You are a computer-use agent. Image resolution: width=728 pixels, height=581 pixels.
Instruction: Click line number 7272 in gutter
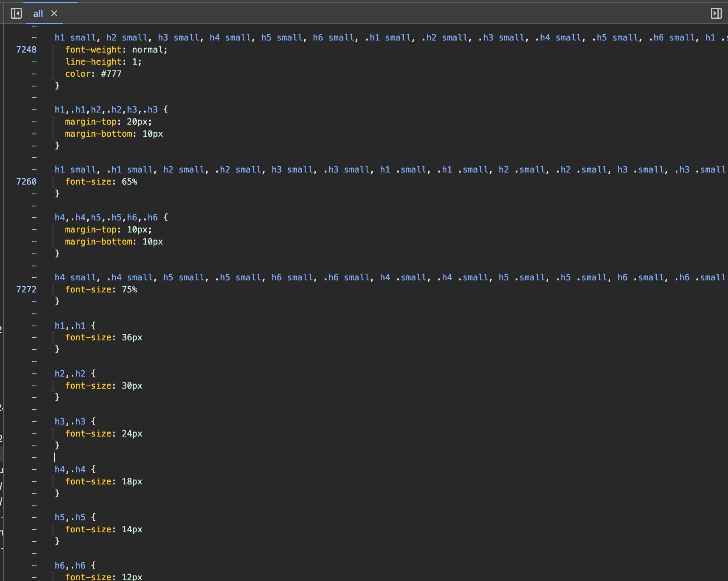tap(26, 290)
